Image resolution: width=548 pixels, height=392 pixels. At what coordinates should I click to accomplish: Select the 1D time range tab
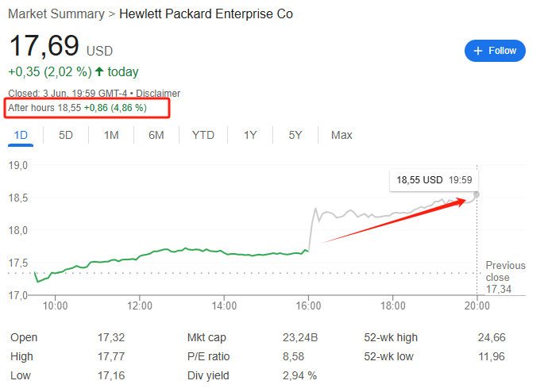click(x=21, y=135)
